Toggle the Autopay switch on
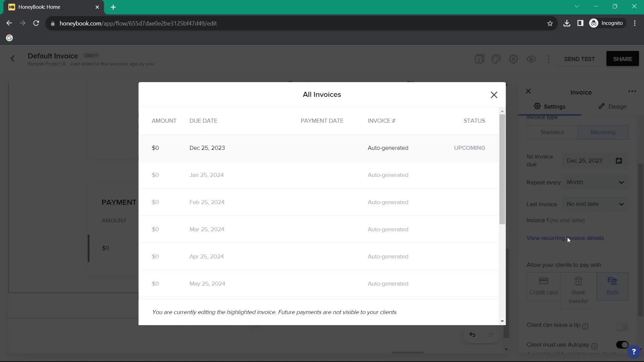Screen dimensions: 644x362 point(622,344)
